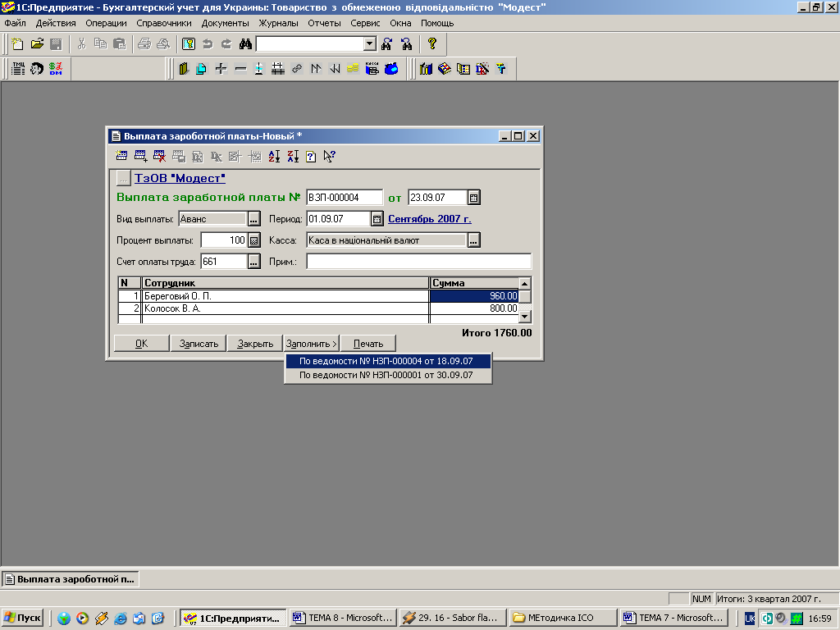This screenshot has width=840, height=630.
Task: Open the Отчеты menu
Action: 324,23
